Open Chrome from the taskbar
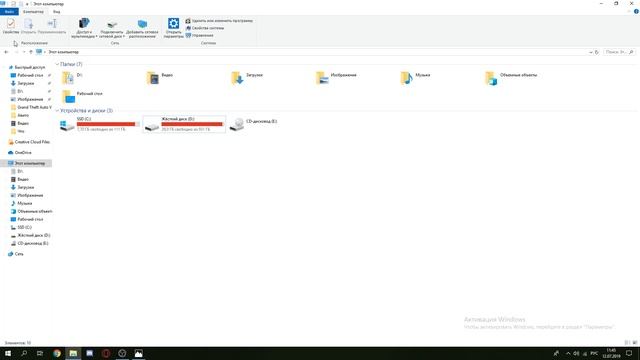This screenshot has height=360, width=640. tap(57, 353)
